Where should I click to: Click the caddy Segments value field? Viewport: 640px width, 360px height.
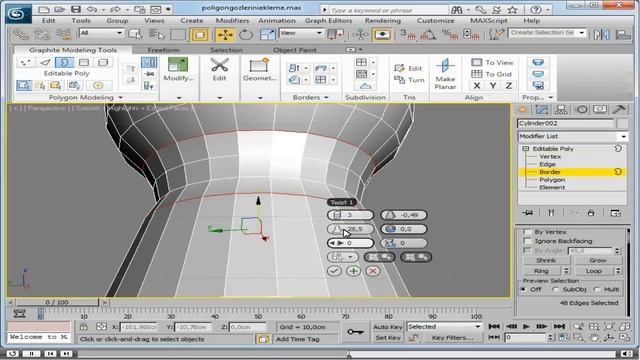pyautogui.click(x=350, y=215)
